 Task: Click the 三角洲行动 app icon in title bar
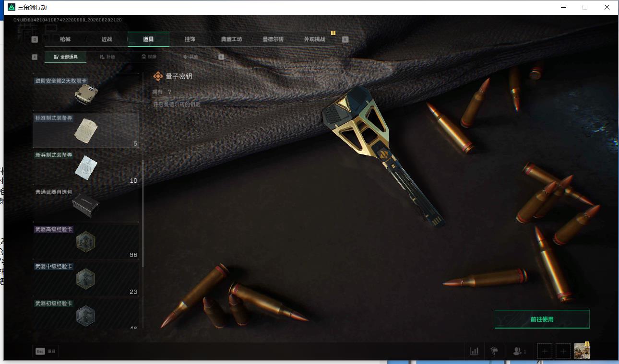click(12, 7)
